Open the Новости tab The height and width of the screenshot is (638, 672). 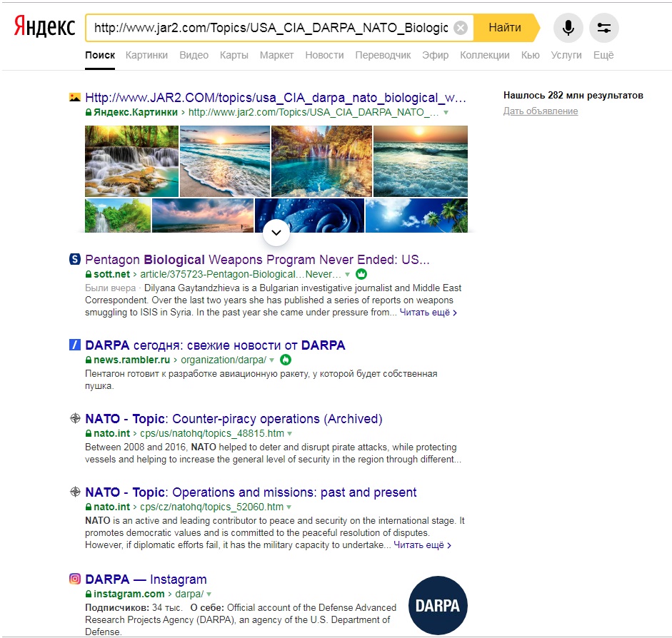(x=324, y=55)
